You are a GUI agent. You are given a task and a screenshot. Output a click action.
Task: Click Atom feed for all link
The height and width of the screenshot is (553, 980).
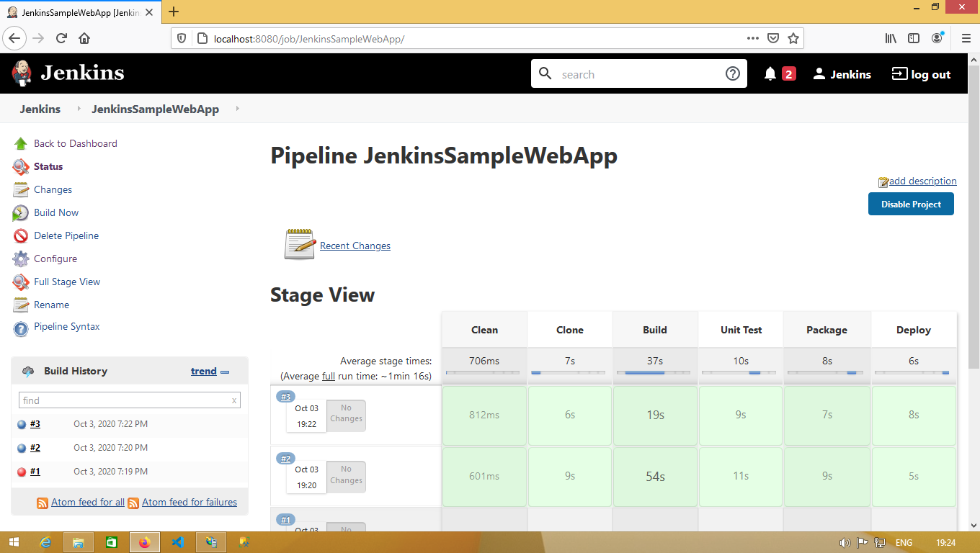pyautogui.click(x=88, y=502)
